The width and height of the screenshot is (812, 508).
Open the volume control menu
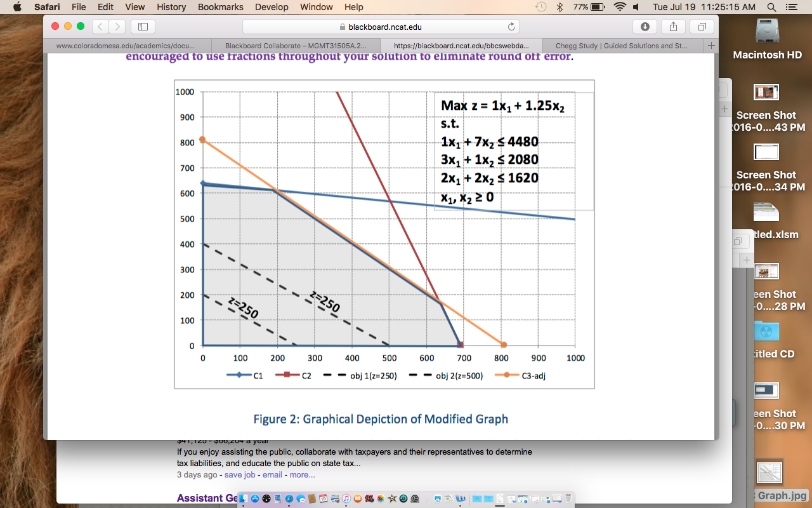(636, 7)
